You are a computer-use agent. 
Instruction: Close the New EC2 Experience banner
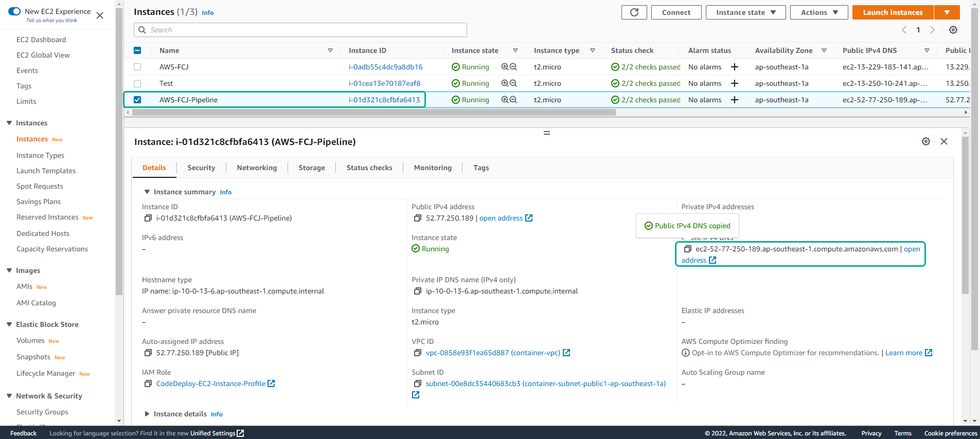pyautogui.click(x=100, y=15)
